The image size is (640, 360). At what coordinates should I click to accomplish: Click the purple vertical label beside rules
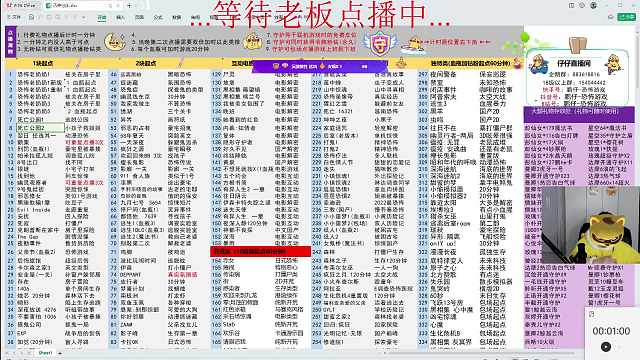10,42
